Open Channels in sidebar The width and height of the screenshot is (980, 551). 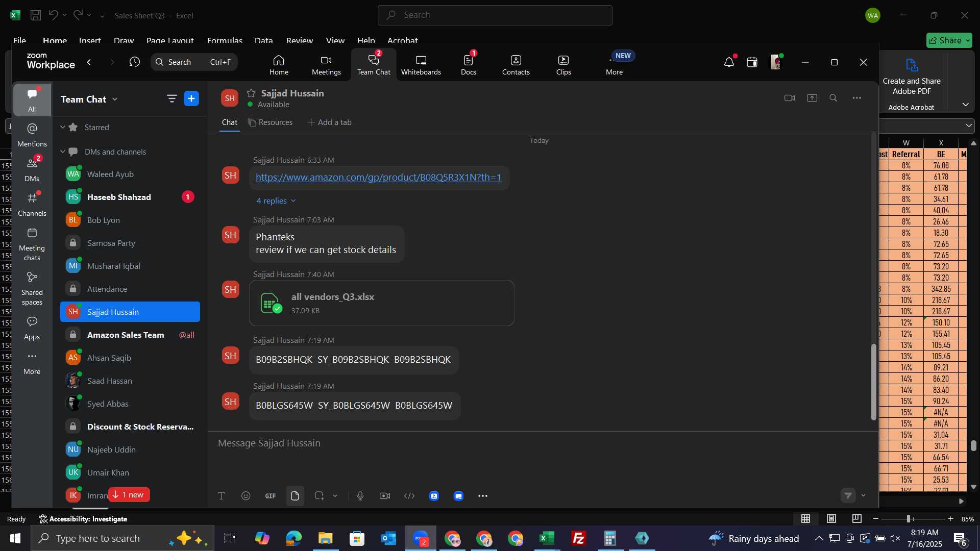click(32, 204)
